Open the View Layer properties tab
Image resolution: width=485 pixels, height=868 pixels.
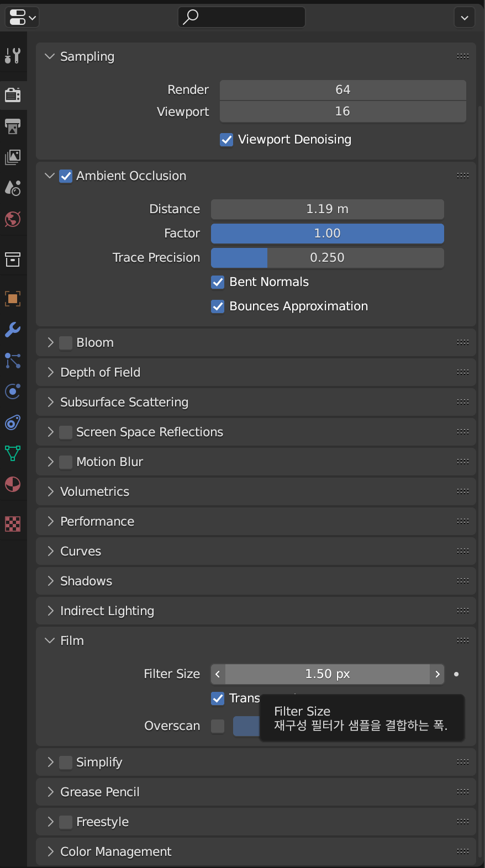click(13, 157)
